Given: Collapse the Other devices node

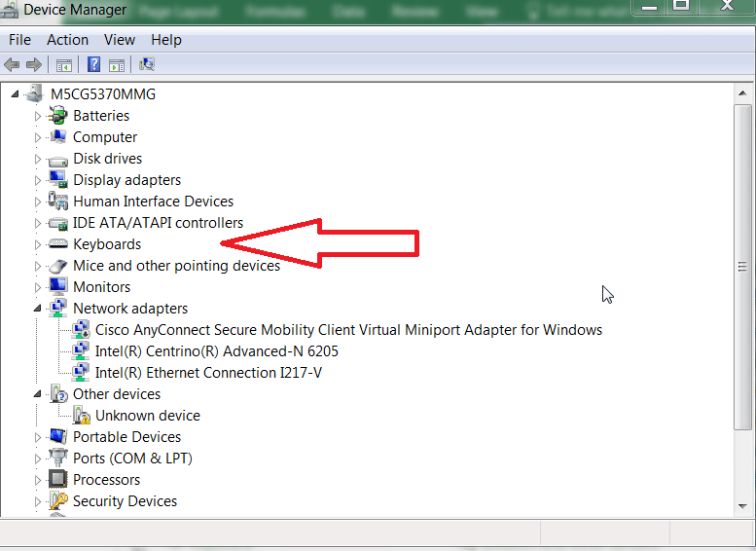Looking at the screenshot, I should click(x=38, y=394).
